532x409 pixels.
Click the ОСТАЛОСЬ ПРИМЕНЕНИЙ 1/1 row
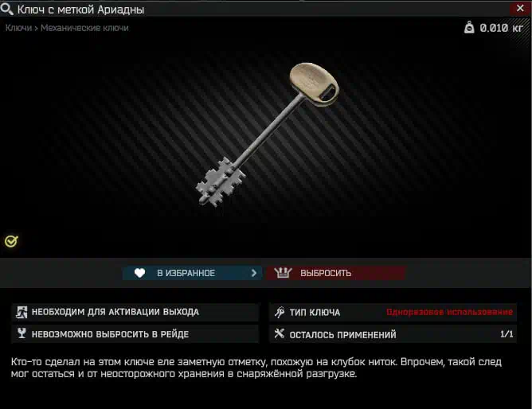[x=393, y=334]
